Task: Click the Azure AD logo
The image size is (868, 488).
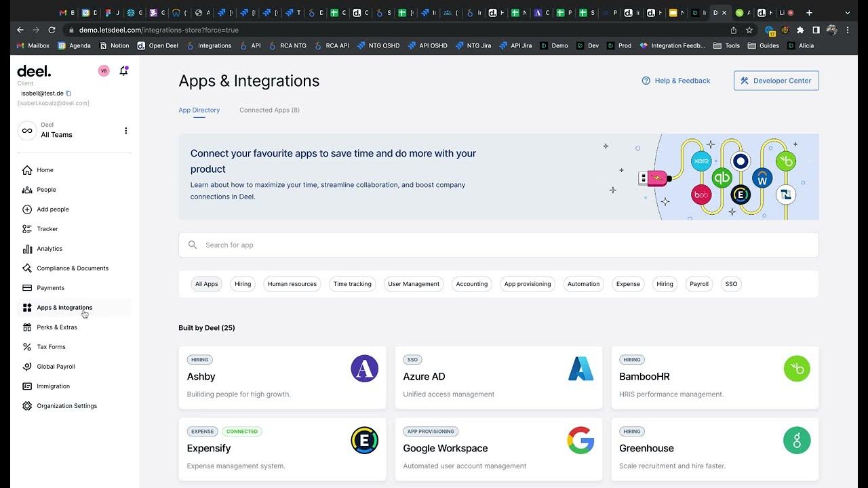Action: 580,369
